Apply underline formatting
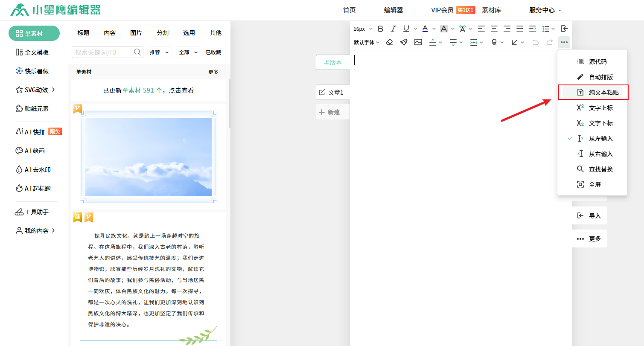This screenshot has height=346, width=644. click(406, 29)
